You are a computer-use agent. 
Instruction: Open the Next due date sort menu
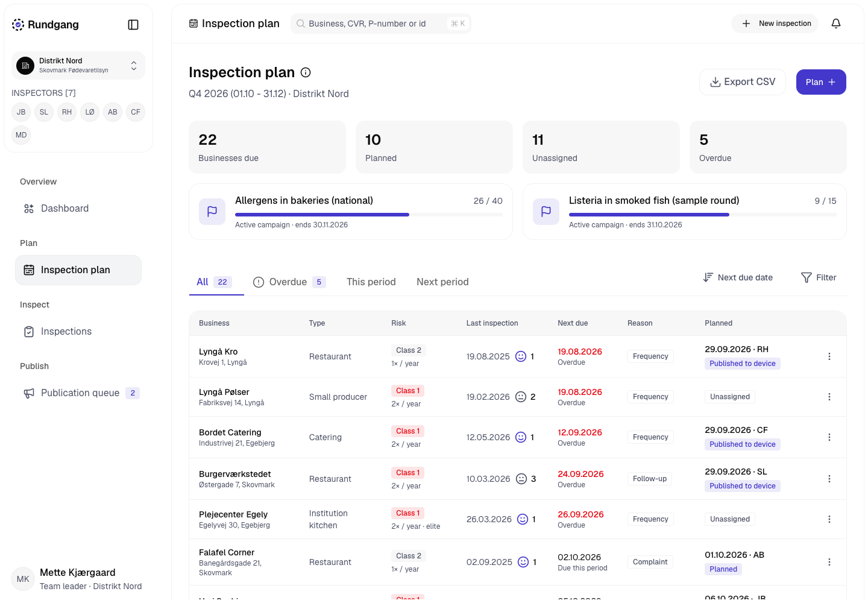click(738, 277)
